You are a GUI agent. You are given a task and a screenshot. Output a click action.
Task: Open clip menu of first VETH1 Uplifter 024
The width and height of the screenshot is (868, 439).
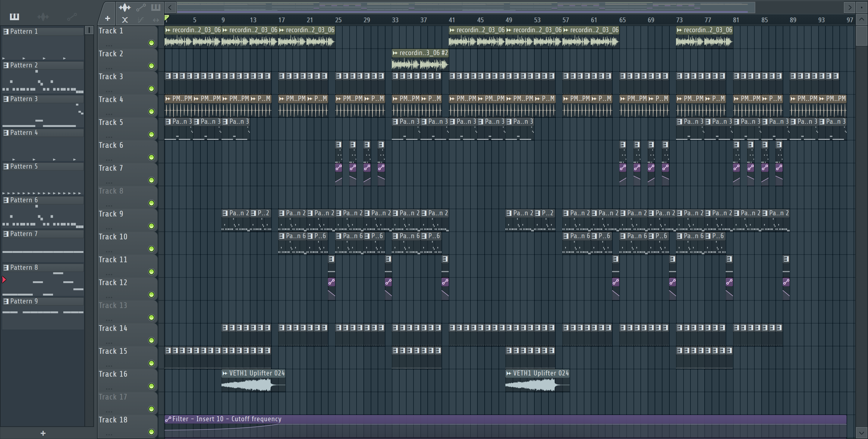click(x=225, y=373)
